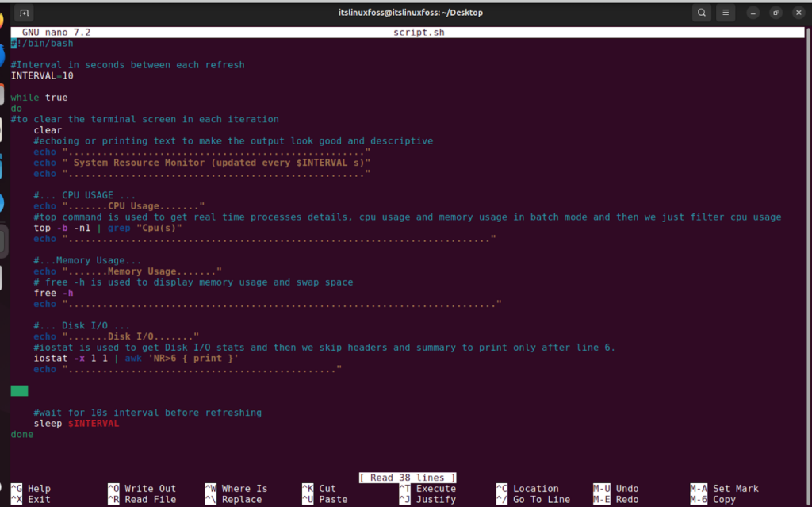Screen dimensions: 812x507
Task: Click the terminal search magnifier icon
Action: 701,13
